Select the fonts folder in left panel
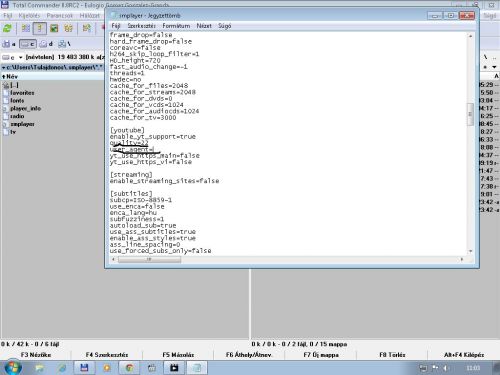 14,101
